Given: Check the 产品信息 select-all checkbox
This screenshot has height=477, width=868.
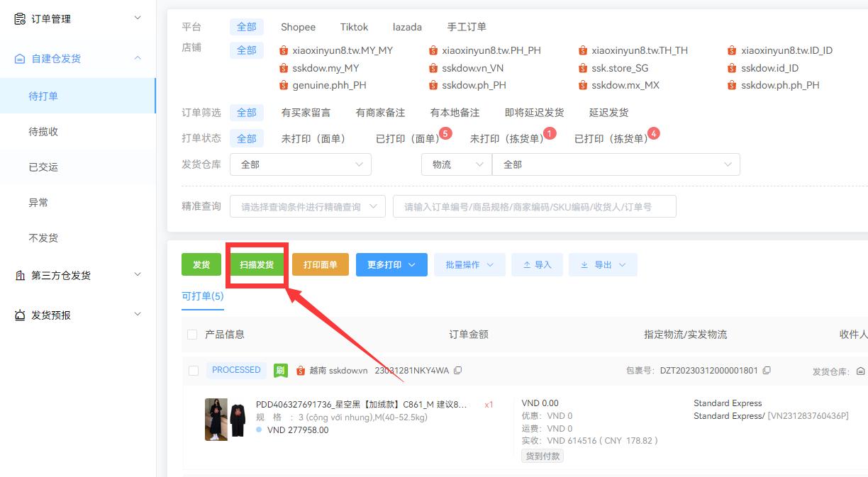Looking at the screenshot, I should [191, 335].
